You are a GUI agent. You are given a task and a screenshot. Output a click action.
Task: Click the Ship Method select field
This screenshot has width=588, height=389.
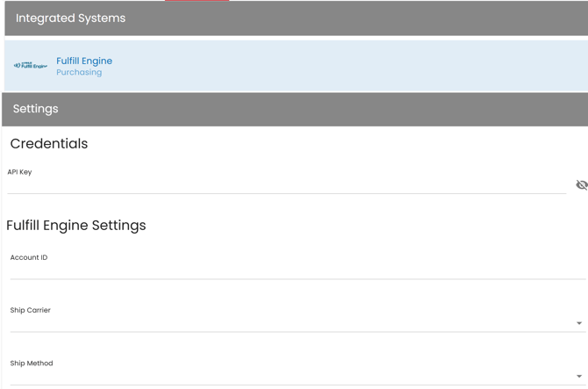290,376
